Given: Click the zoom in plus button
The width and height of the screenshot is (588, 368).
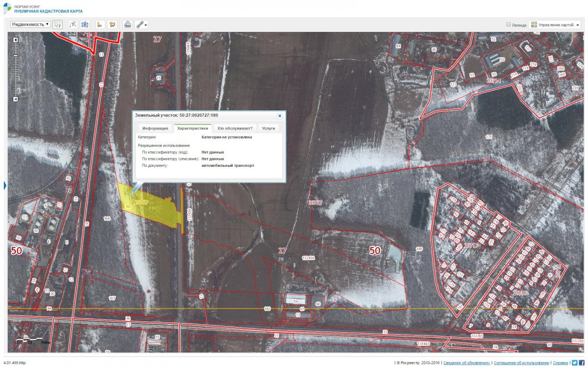Looking at the screenshot, I should point(16,40).
